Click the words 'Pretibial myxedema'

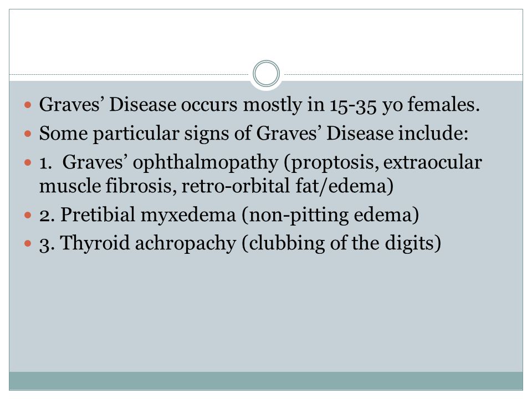click(148, 215)
